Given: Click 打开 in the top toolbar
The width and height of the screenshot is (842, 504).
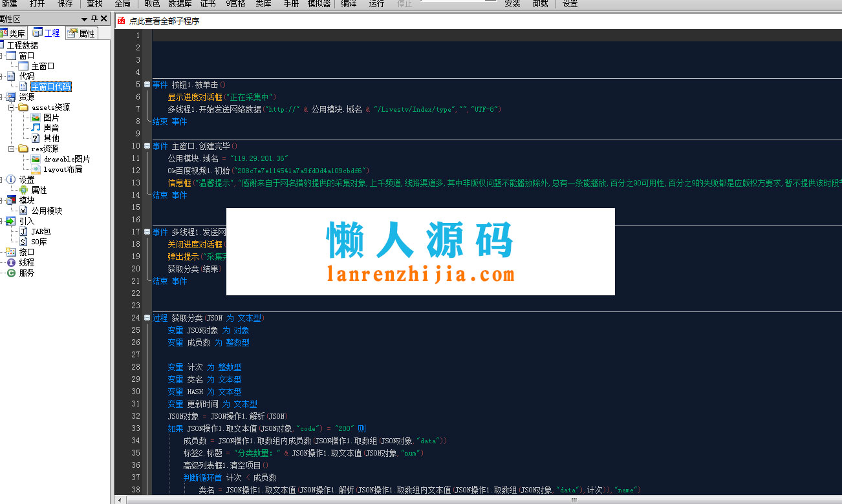Looking at the screenshot, I should click(37, 4).
